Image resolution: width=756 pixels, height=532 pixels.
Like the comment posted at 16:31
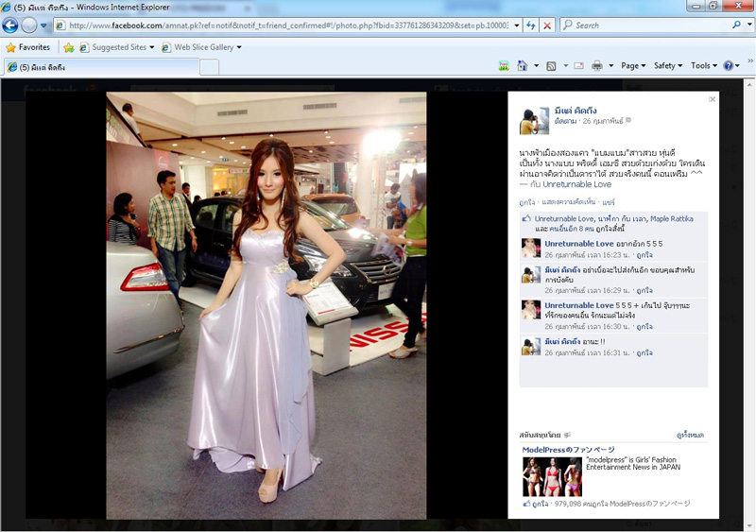click(x=644, y=353)
